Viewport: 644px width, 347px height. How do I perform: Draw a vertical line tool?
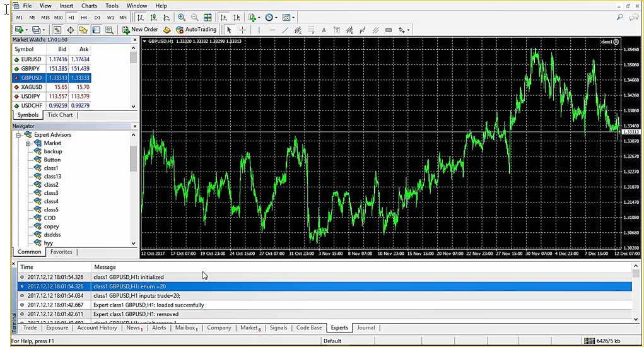pyautogui.click(x=259, y=30)
